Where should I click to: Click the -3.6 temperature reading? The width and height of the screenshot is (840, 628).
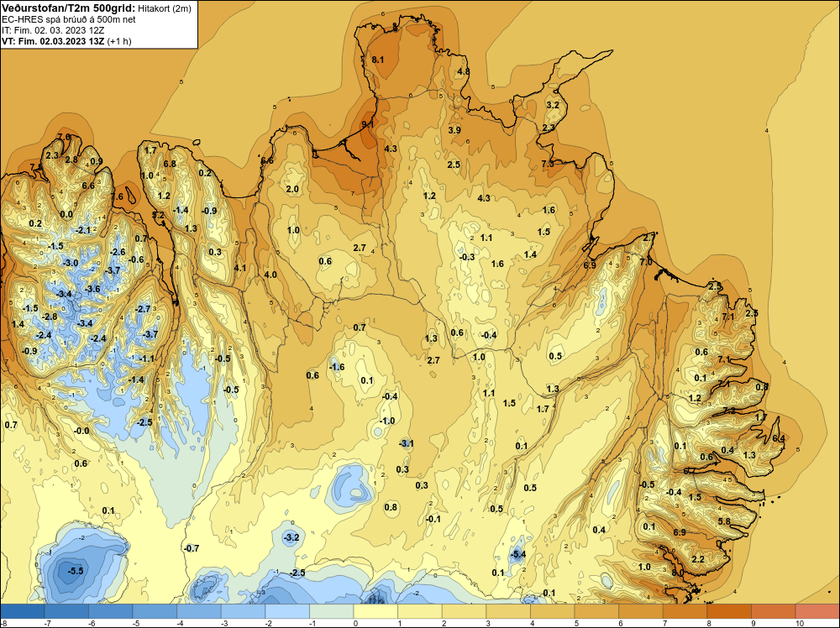[x=92, y=289]
